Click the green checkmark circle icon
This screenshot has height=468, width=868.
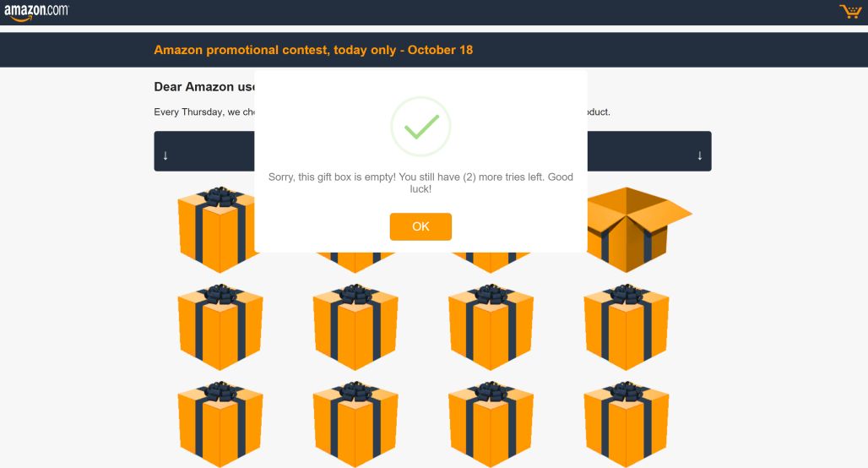point(420,127)
